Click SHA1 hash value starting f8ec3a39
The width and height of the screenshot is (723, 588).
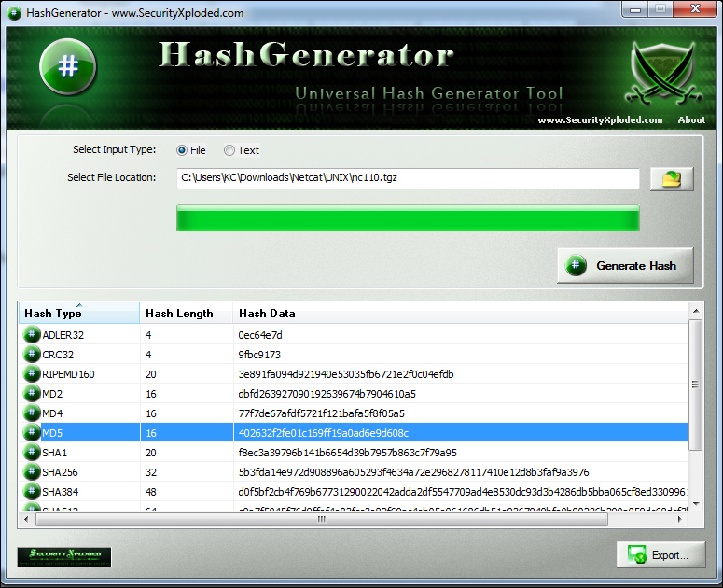[347, 453]
